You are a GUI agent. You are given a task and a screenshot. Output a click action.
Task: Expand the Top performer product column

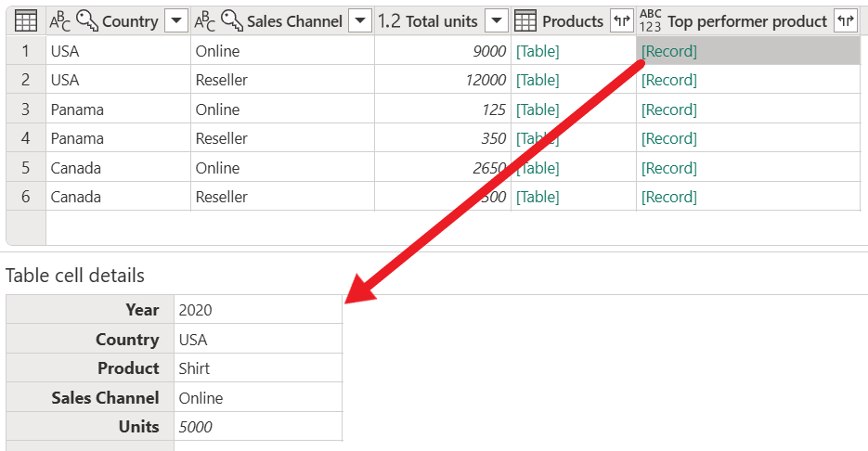coord(845,20)
